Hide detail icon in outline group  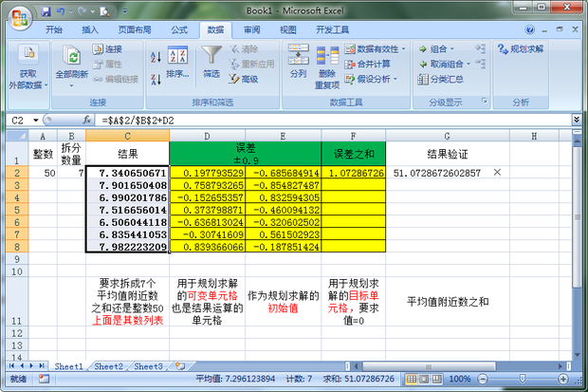pos(481,64)
